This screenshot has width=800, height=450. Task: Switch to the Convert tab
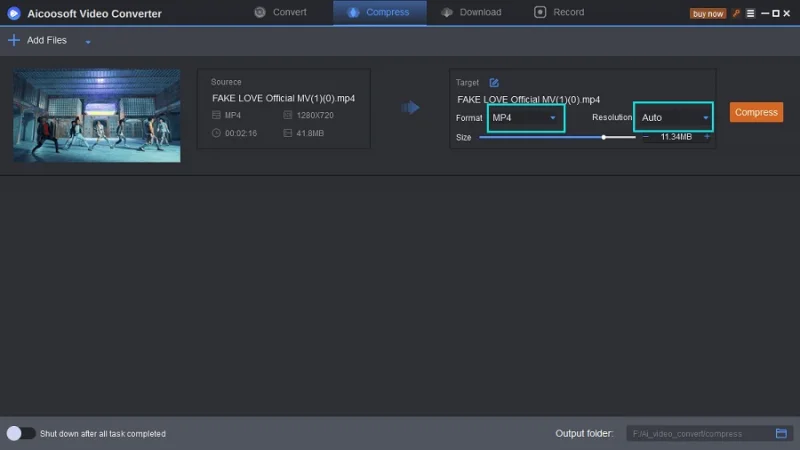click(280, 13)
